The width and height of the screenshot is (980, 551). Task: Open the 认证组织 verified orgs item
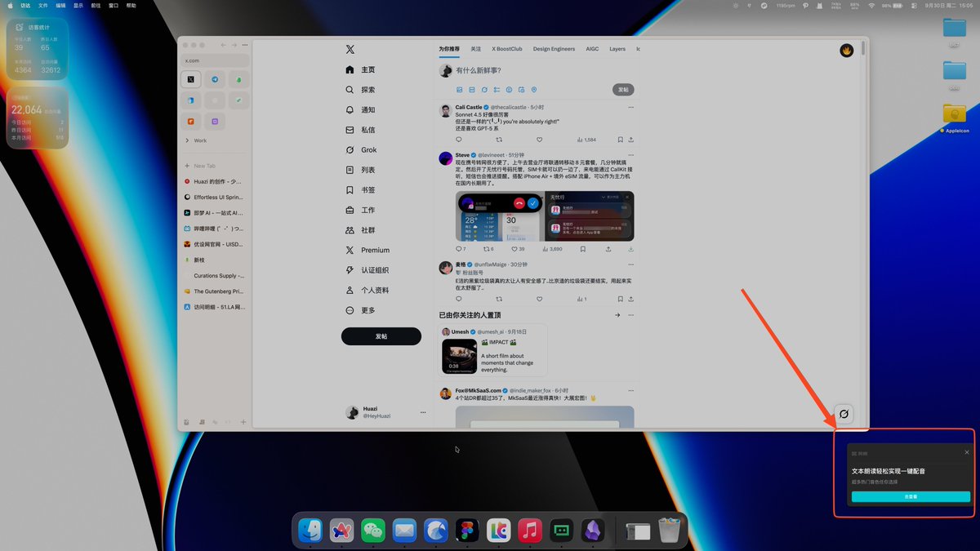(x=367, y=270)
